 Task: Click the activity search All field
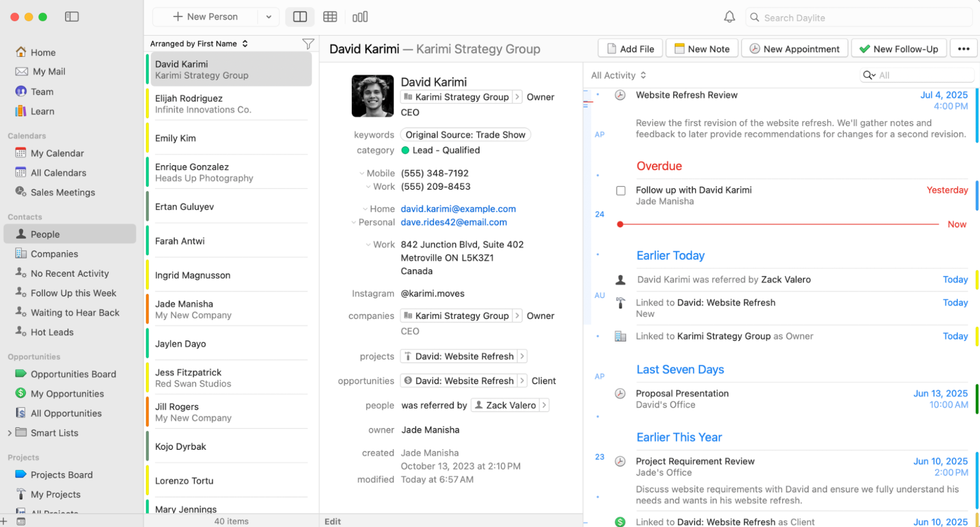[x=917, y=76]
